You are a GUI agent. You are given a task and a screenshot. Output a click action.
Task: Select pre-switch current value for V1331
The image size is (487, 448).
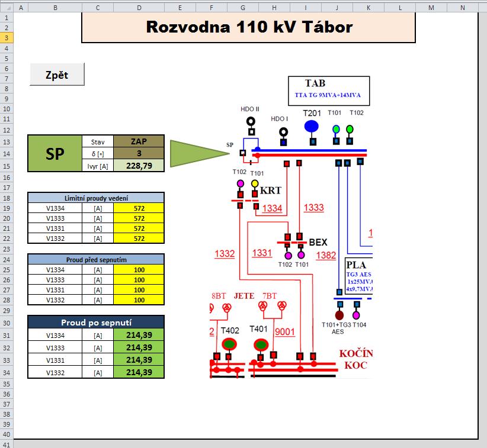pyautogui.click(x=139, y=290)
